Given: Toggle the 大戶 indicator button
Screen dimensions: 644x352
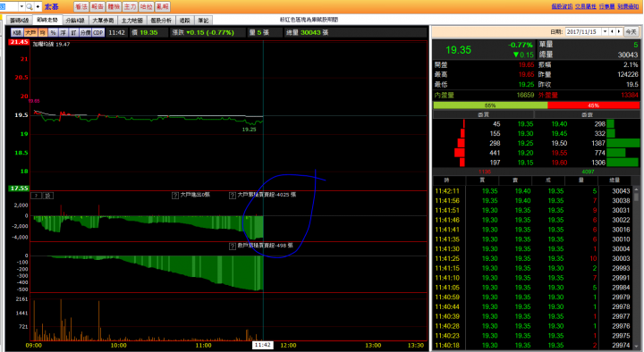Looking at the screenshot, I should [x=30, y=32].
